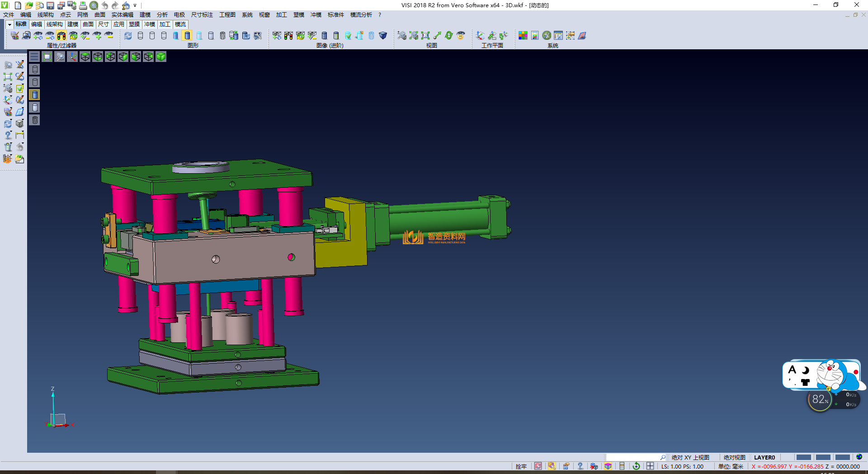
Task: Open the toolbar tab list dropdown arrow left of 标准
Action: coord(9,24)
